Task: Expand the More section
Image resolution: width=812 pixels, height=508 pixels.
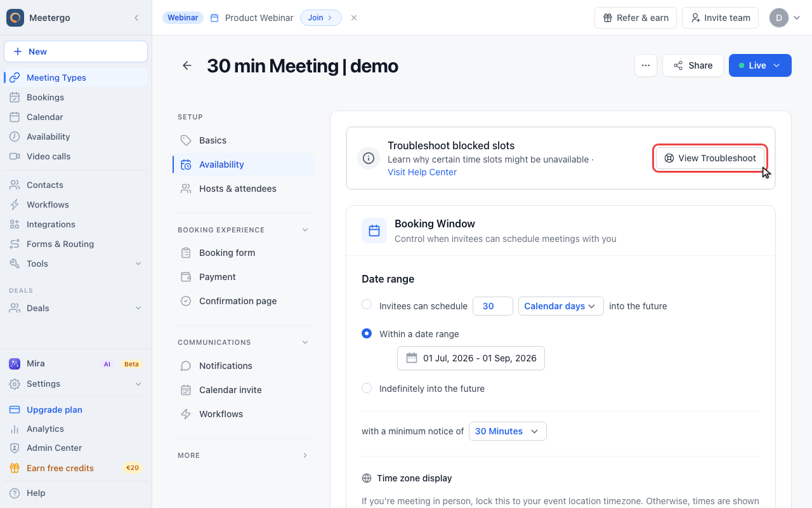Action: 305,455
